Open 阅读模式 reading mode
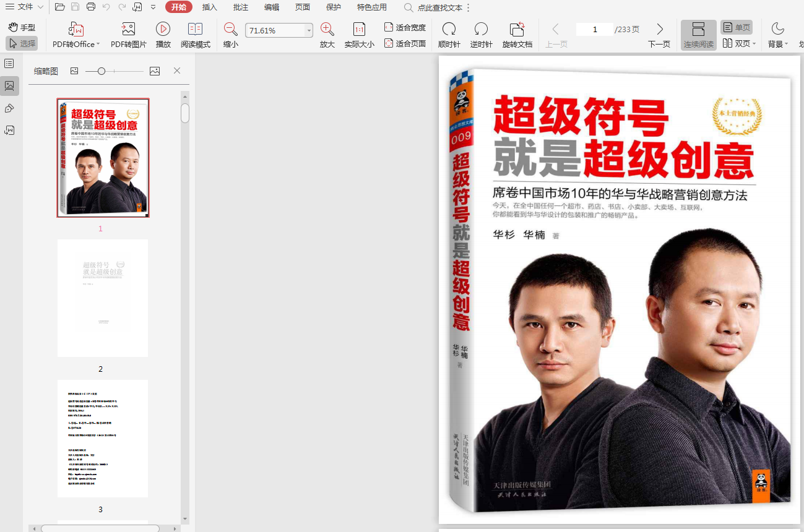The height and width of the screenshot is (532, 804). pos(196,30)
